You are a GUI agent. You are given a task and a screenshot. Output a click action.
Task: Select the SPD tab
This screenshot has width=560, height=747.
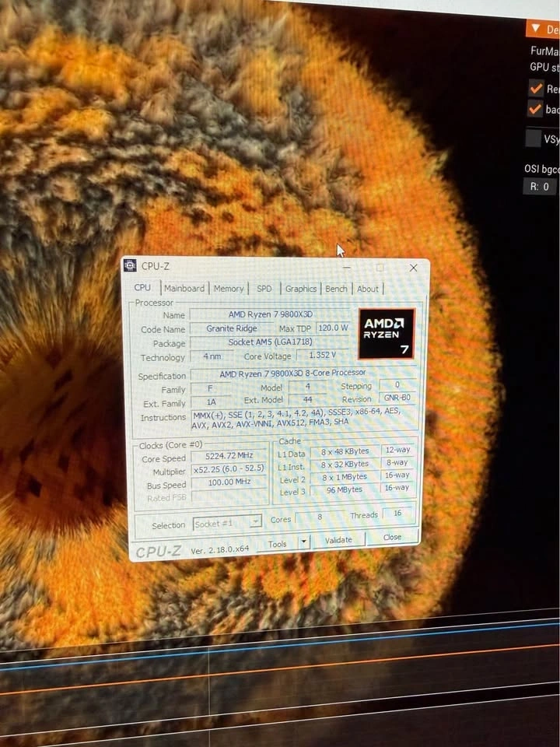pos(264,289)
